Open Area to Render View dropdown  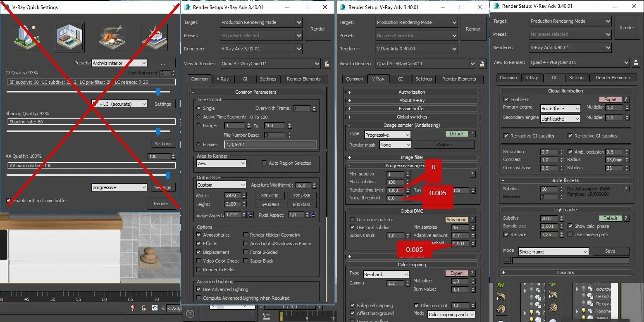(x=221, y=163)
